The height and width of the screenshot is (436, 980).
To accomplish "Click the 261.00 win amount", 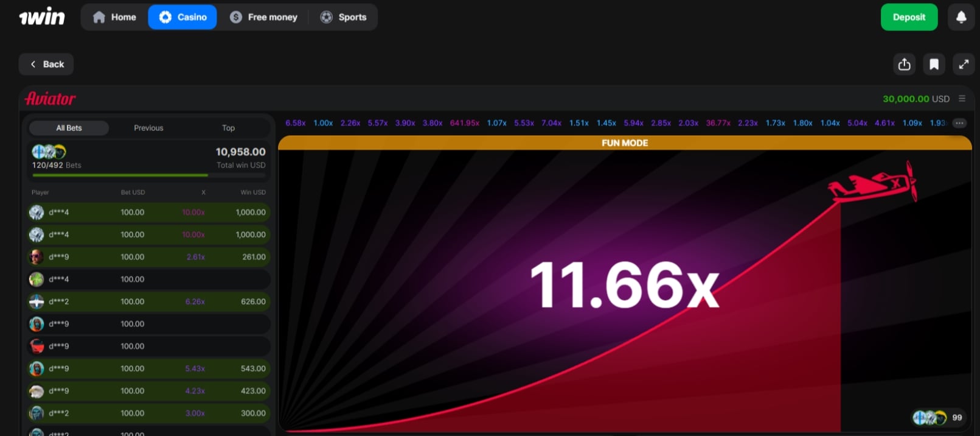I will (x=254, y=257).
